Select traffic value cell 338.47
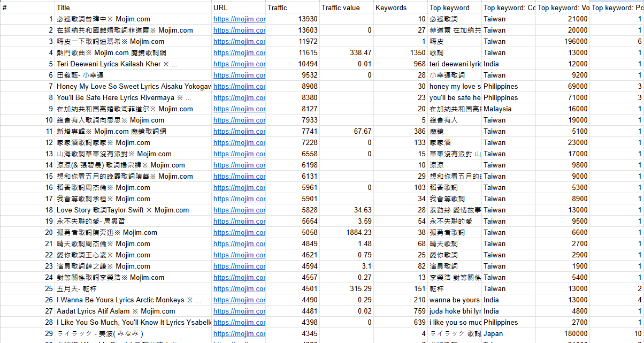Viewport: 644px width, 343px height. click(x=347, y=52)
